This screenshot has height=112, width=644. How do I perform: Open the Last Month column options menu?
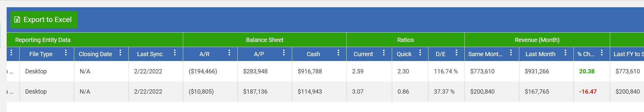(x=565, y=53)
